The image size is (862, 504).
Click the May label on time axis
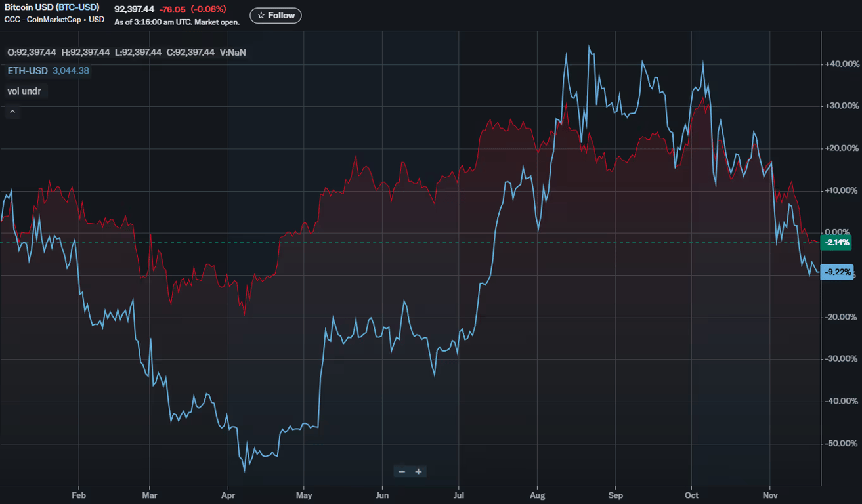click(x=304, y=494)
